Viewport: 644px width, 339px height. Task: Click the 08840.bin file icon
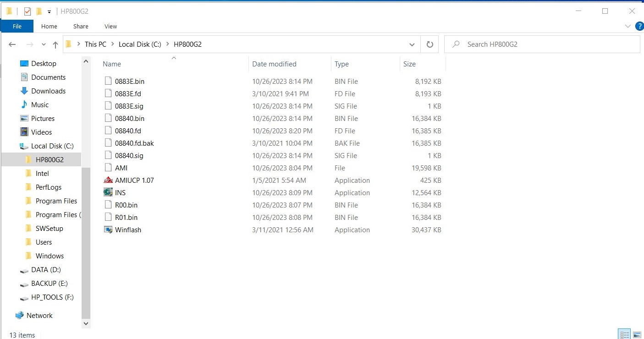(108, 118)
